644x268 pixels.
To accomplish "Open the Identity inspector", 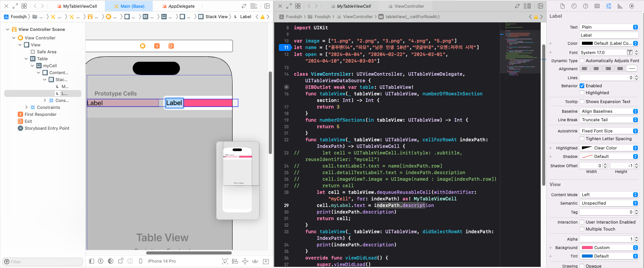I will tap(597, 6).
